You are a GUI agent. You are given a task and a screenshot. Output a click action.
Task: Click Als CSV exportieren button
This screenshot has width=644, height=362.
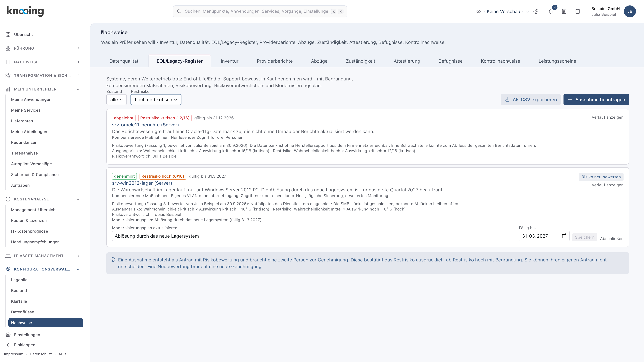(x=531, y=100)
